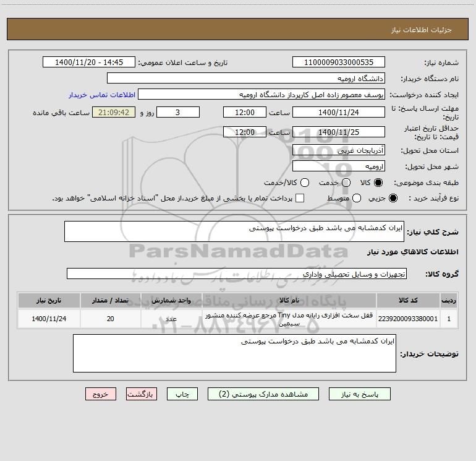The image size is (476, 461).
Task: Click the پاسخ به نیاز button
Action: (359, 394)
